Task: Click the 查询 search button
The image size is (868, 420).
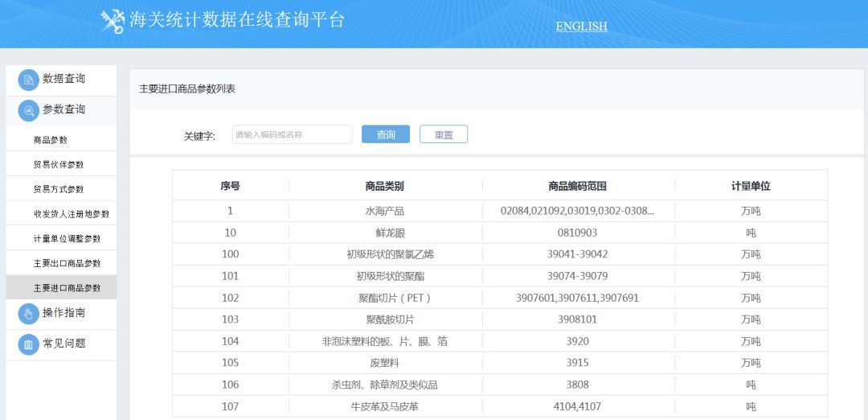Action: [x=386, y=134]
